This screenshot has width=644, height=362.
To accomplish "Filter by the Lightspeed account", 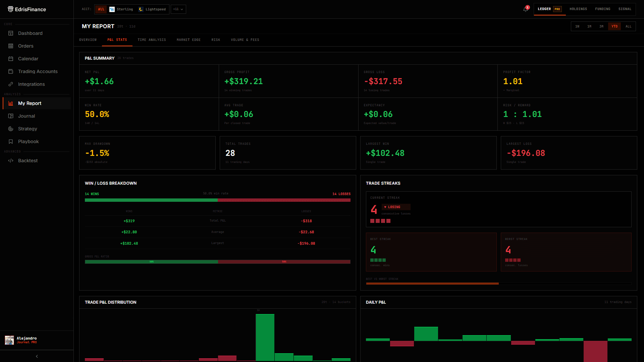I will pos(152,9).
